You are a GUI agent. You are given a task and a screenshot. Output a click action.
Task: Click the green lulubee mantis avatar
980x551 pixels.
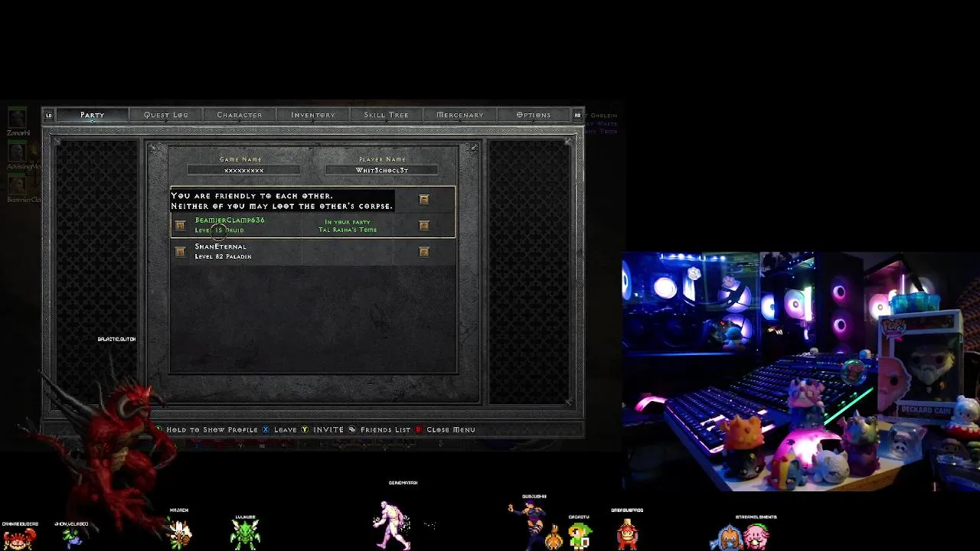click(245, 533)
